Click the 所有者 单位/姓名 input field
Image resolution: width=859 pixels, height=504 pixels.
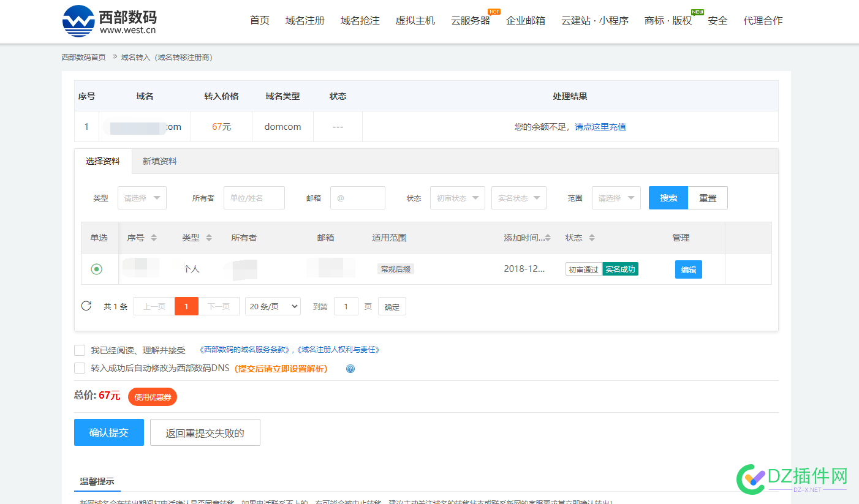click(254, 198)
